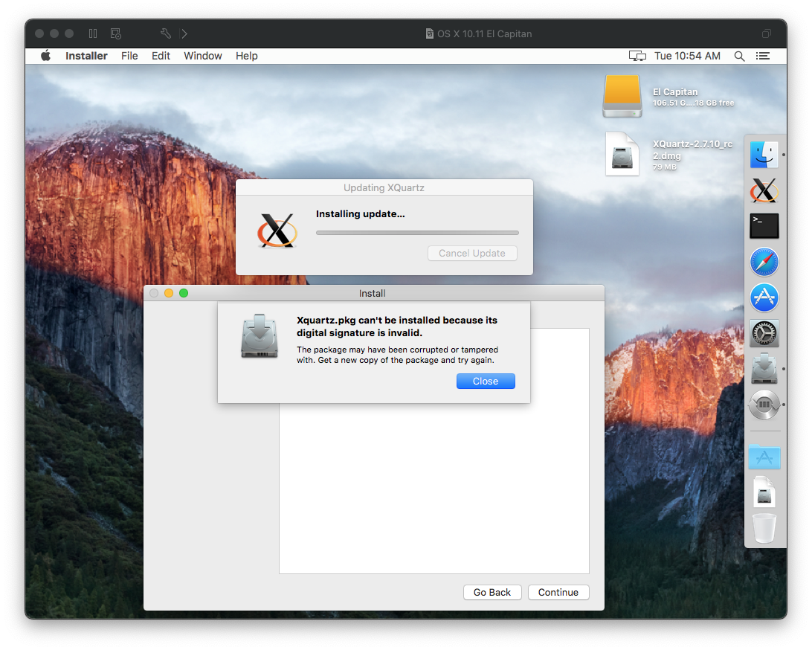Open the File menu
The height and width of the screenshot is (650, 812).
(129, 56)
